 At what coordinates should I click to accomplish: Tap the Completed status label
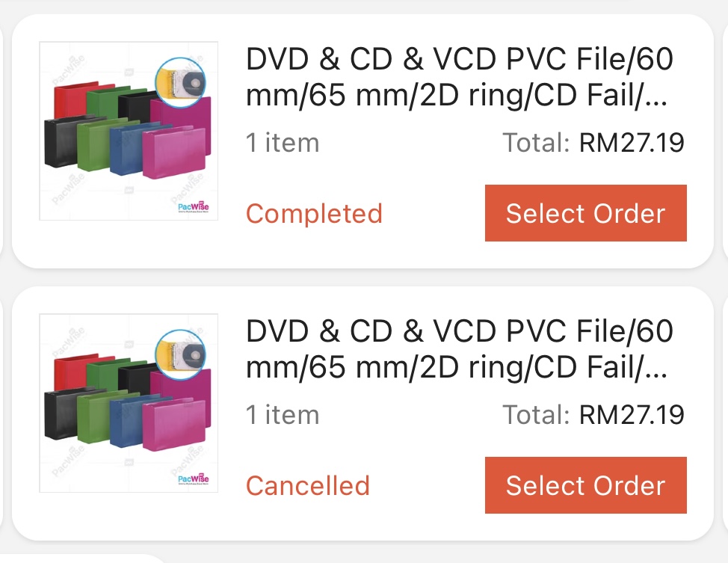pos(314,214)
